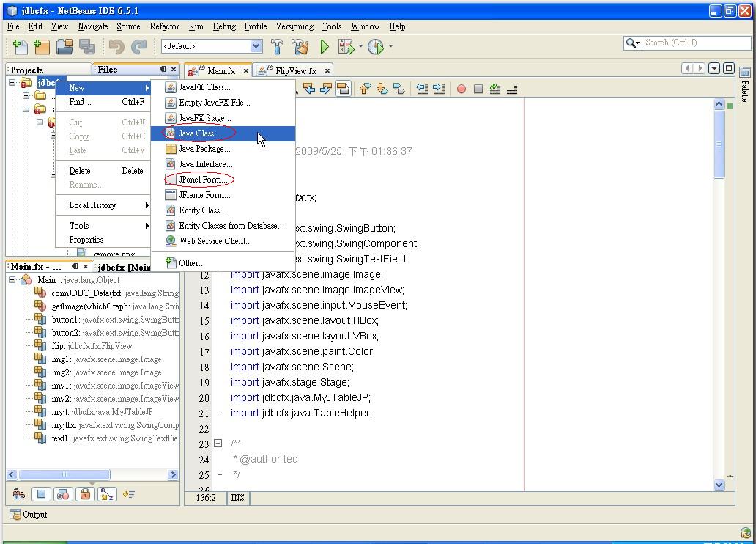Select flip: jdbcfx.fx.FlipView navigator item
This screenshot has width=756, height=544.
click(84, 345)
